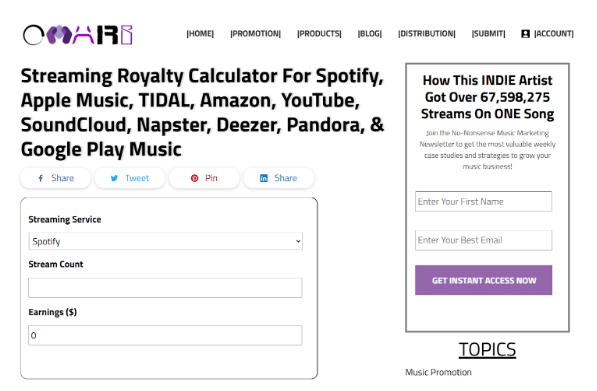
Task: Open the |BLOG| navigation link
Action: [370, 34]
